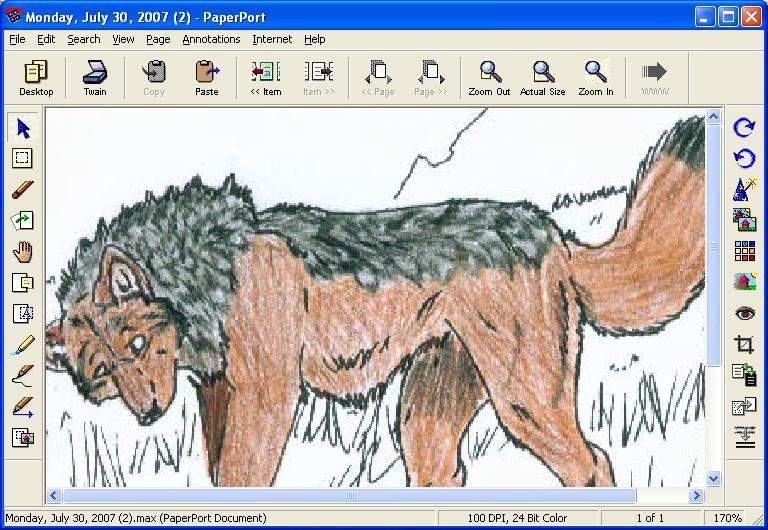Open the Search menu
Image resolution: width=768 pixels, height=530 pixels.
tap(84, 39)
